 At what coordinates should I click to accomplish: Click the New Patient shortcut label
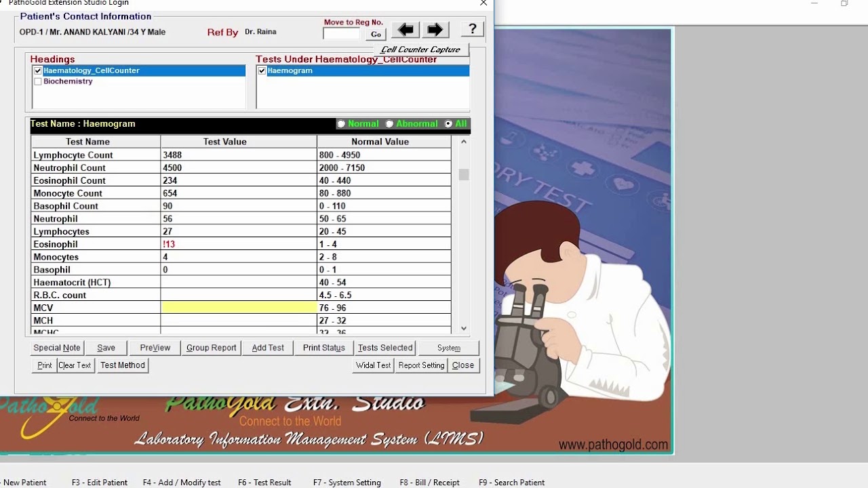click(x=24, y=483)
